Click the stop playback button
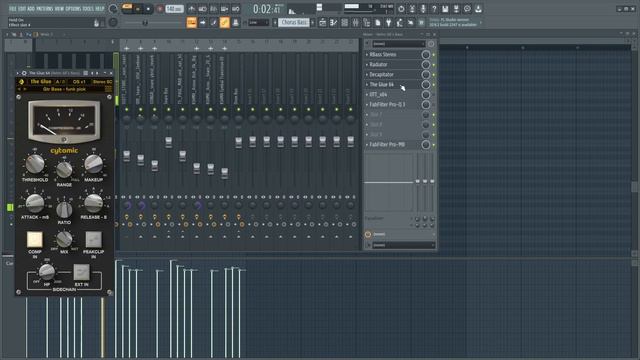 [x=148, y=9]
